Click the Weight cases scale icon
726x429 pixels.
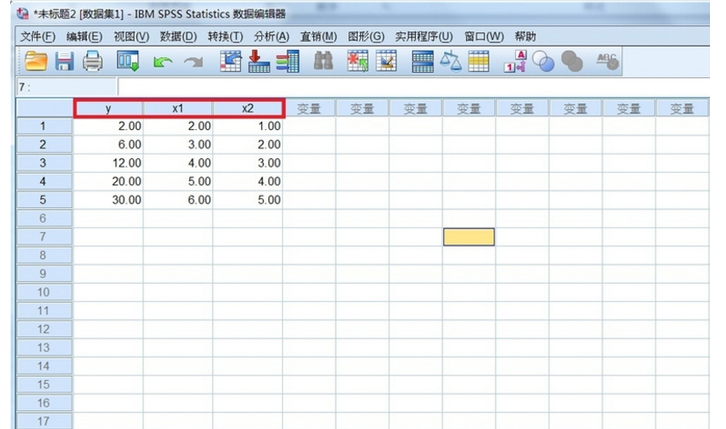click(451, 62)
